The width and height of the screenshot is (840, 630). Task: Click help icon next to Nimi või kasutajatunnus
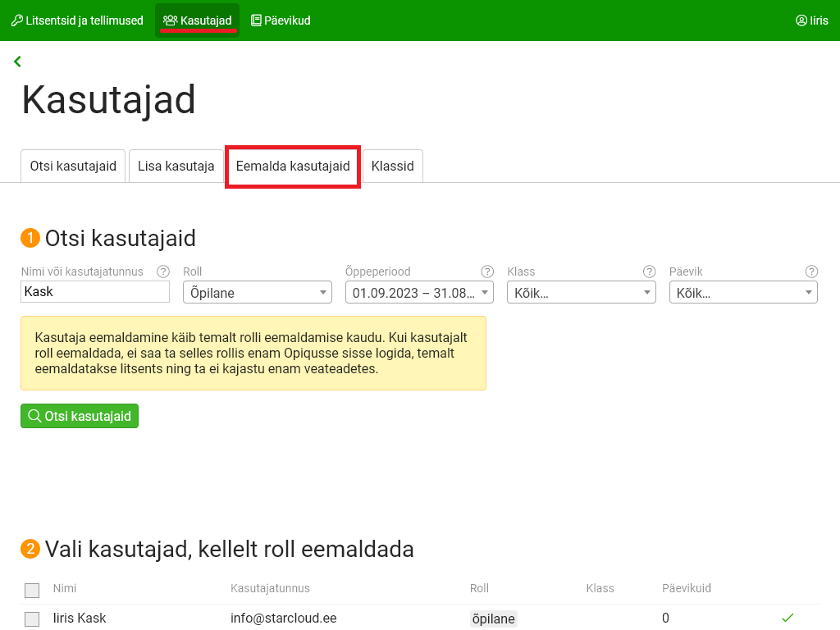163,272
